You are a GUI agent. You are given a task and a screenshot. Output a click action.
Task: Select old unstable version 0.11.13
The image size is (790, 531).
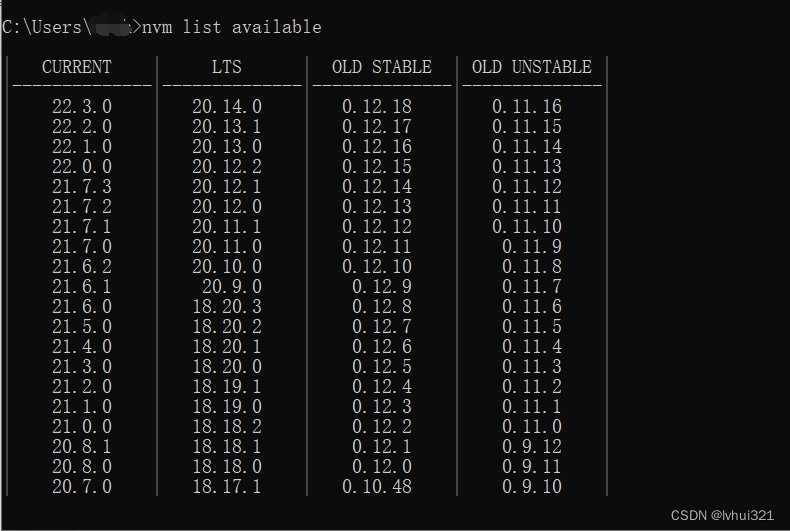pyautogui.click(x=527, y=166)
